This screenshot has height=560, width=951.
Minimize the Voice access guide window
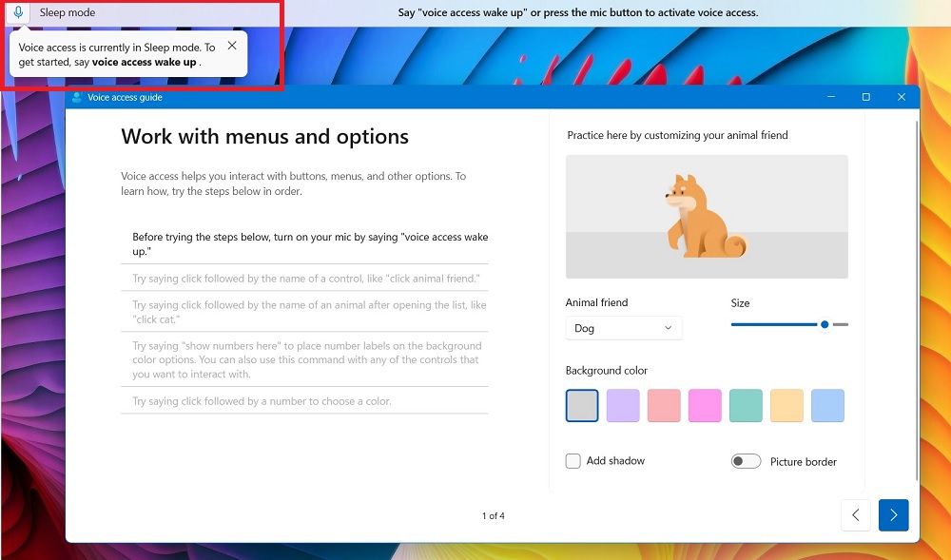pos(831,97)
